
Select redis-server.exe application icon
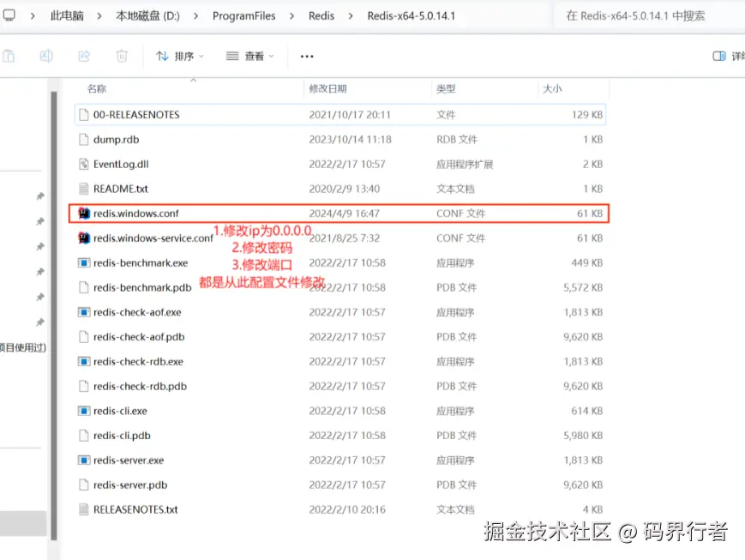click(x=84, y=461)
